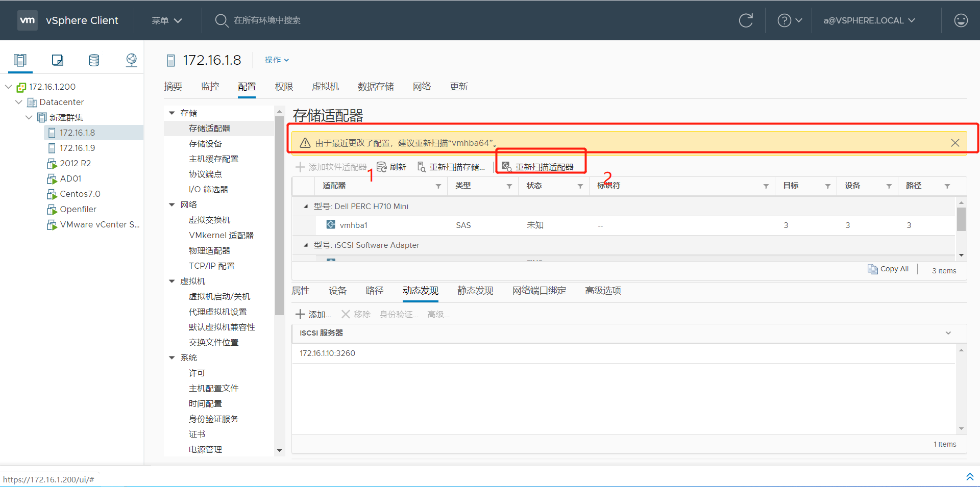Click the global refresh icon near top right

click(x=746, y=20)
